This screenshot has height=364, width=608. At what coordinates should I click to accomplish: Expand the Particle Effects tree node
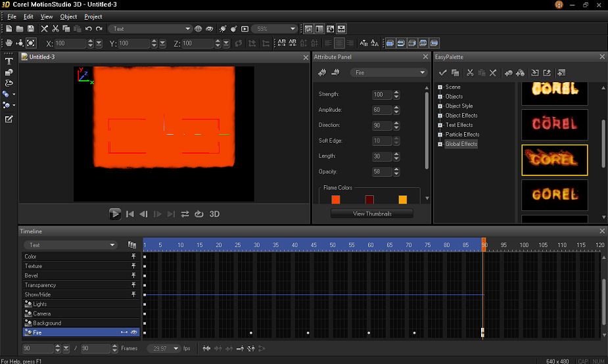(440, 135)
